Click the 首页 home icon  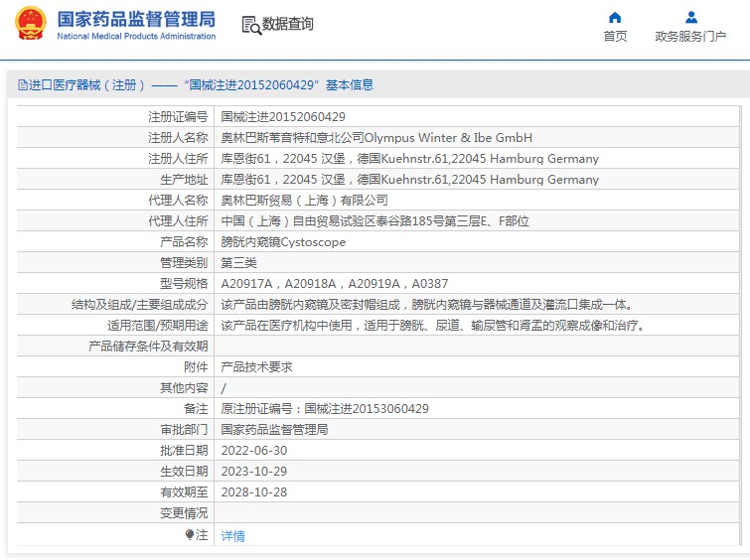[x=615, y=18]
